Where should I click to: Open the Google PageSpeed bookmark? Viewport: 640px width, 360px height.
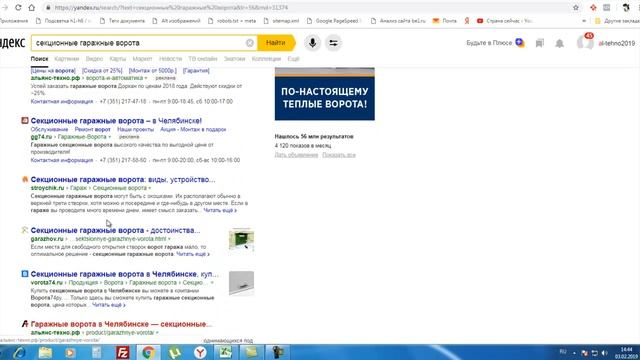[x=334, y=20]
